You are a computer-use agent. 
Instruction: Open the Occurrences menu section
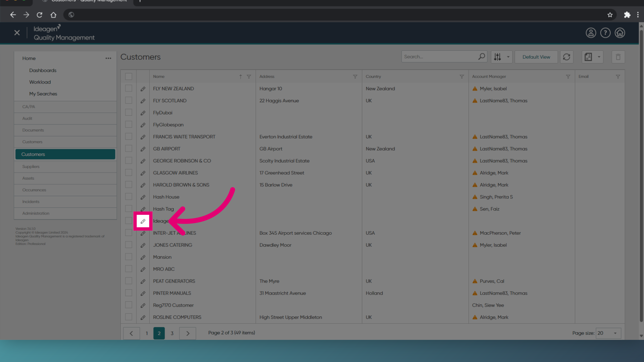point(65,190)
